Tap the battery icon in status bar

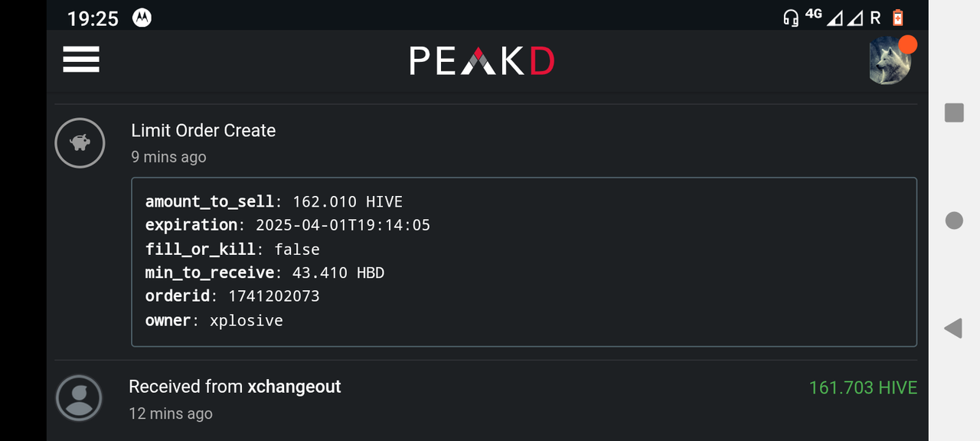coord(898,18)
